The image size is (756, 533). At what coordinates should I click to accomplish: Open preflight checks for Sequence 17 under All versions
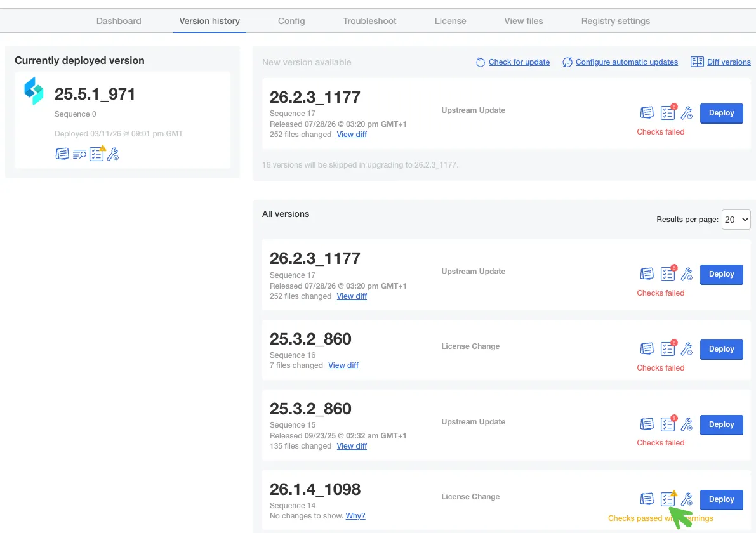click(x=668, y=274)
